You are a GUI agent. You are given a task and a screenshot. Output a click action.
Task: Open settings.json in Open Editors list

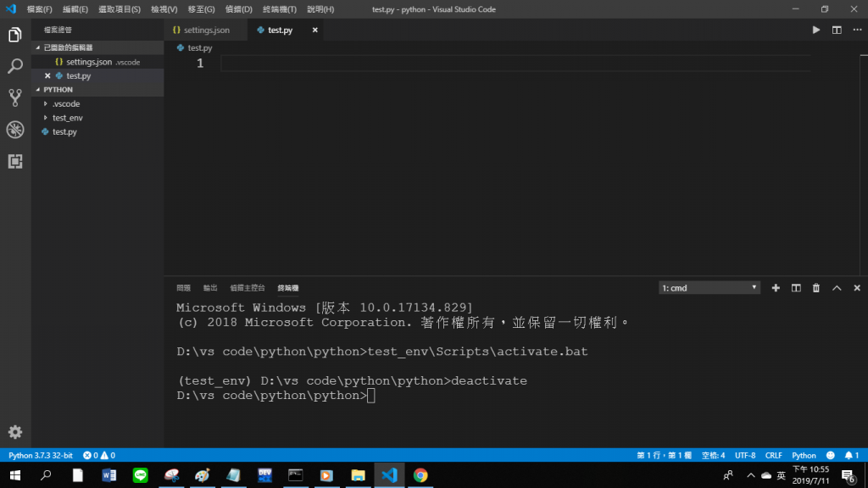pyautogui.click(x=98, y=62)
